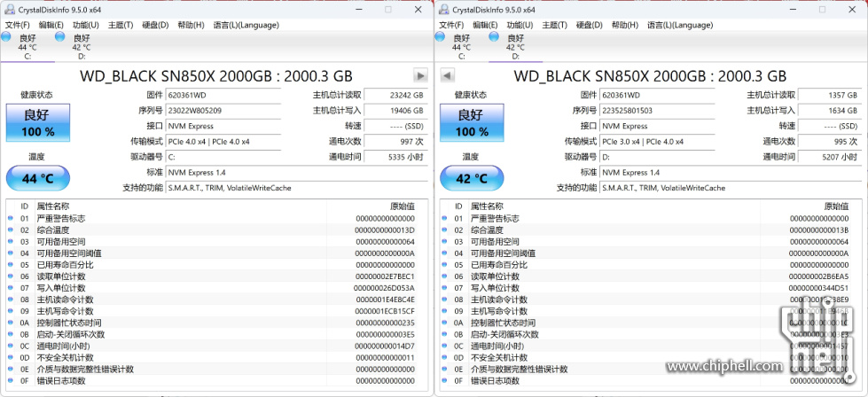Select raw value 000000000013B
Screen dimensions: 868x397
coord(818,230)
